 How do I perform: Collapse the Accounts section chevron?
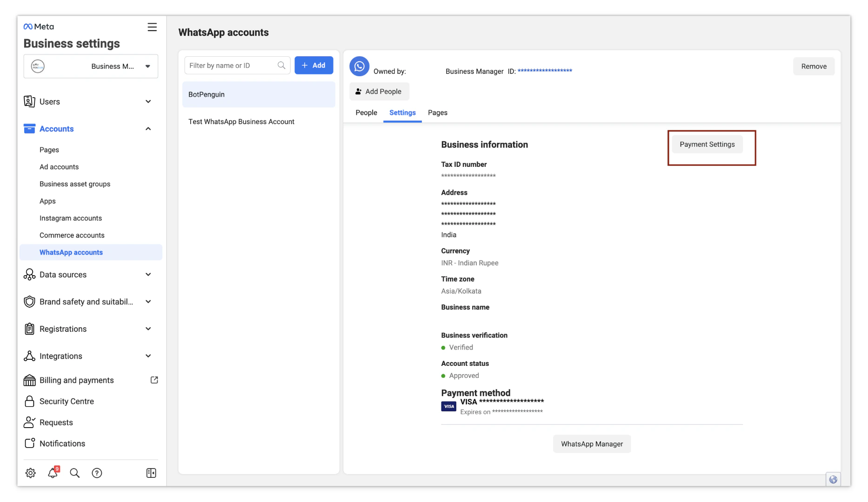pos(148,129)
